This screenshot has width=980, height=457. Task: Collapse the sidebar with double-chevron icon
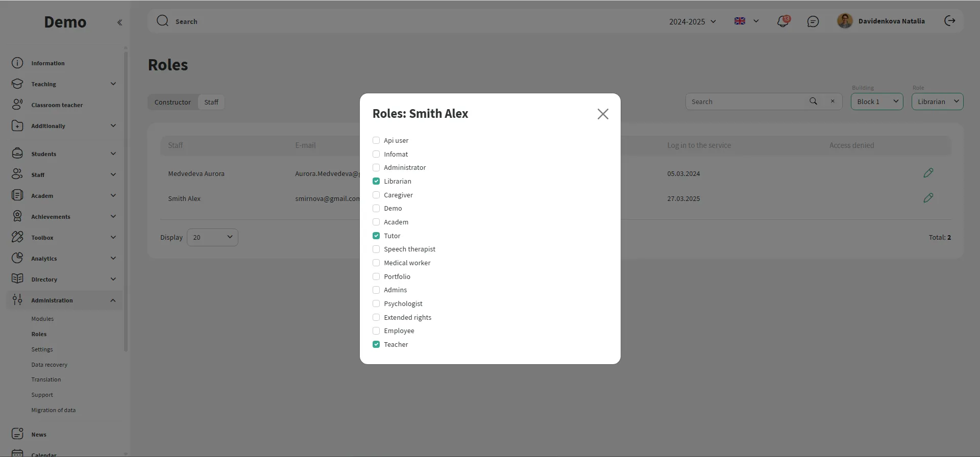[119, 22]
